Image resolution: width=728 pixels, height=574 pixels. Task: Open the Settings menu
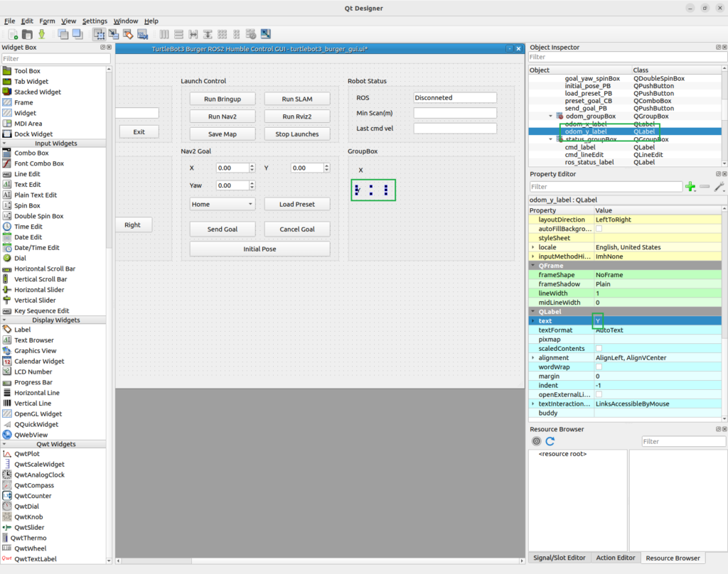point(95,21)
